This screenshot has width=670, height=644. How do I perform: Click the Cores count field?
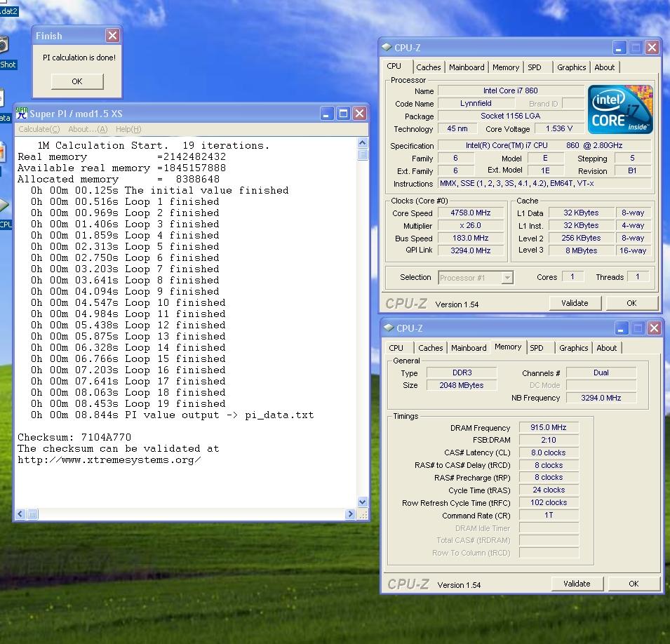[x=572, y=277]
